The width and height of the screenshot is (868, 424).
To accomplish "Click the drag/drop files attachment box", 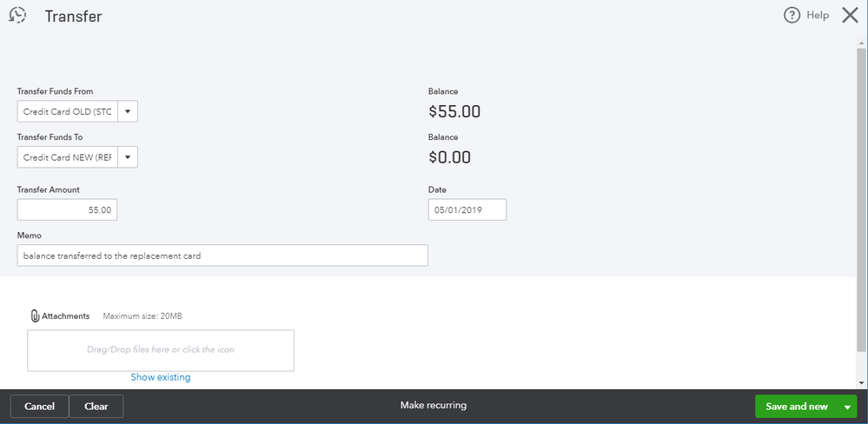I will click(x=161, y=350).
